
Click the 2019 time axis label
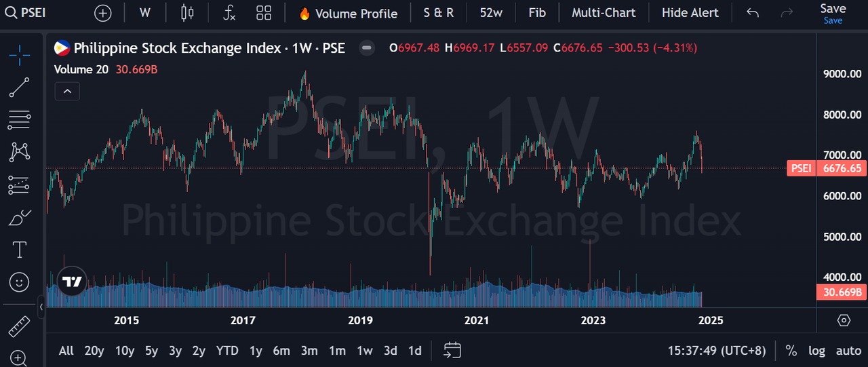360,320
